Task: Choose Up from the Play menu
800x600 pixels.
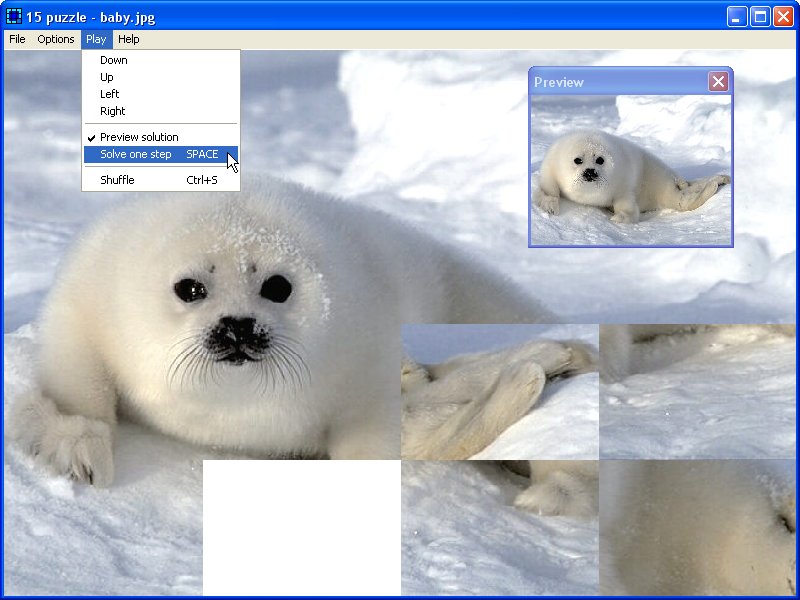Action: (x=107, y=77)
